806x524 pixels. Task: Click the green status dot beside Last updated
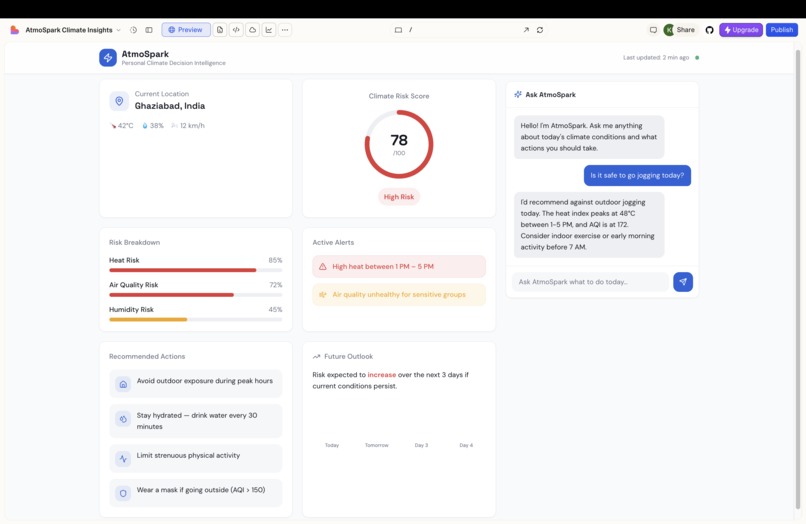coord(697,58)
